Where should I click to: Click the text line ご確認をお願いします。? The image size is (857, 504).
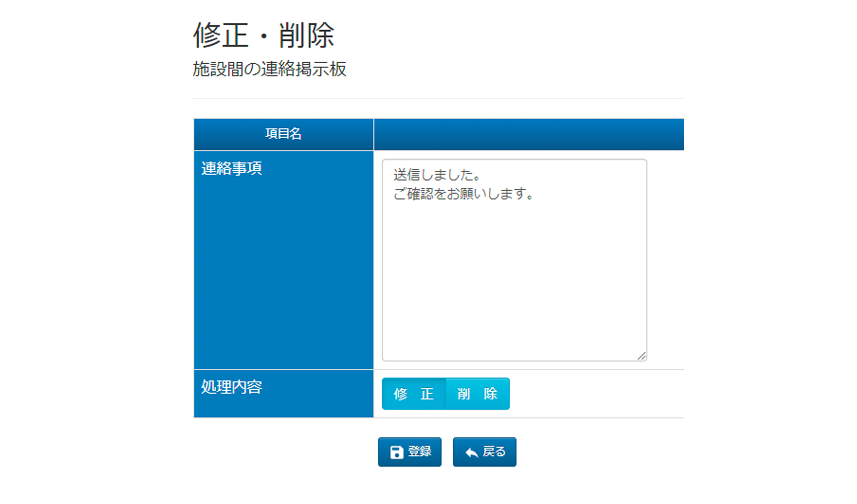463,194
